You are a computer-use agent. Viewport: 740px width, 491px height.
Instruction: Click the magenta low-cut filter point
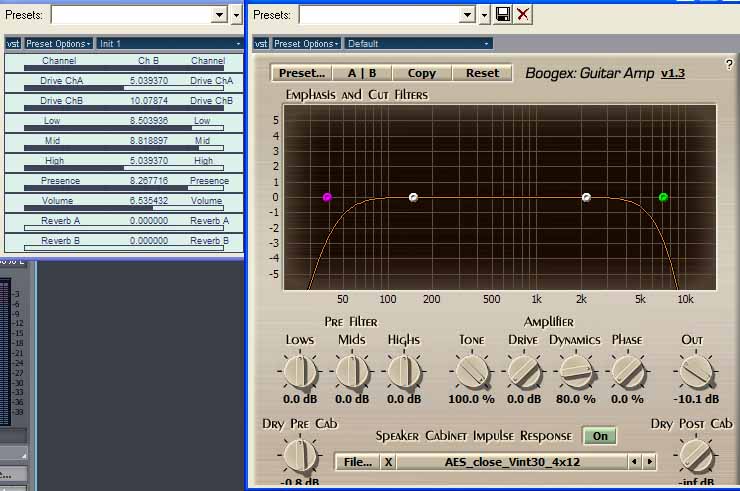[x=327, y=197]
